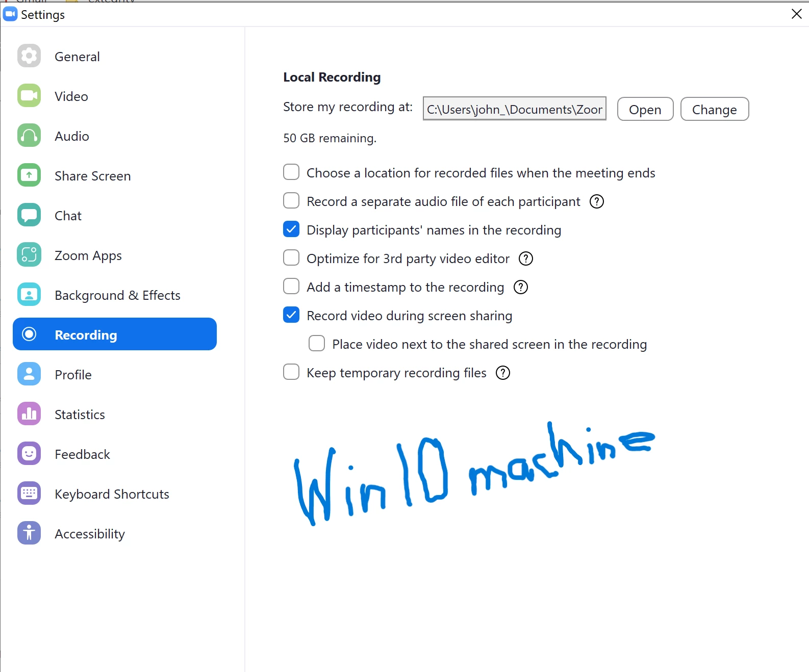Click the Audio headphones icon

click(x=29, y=135)
